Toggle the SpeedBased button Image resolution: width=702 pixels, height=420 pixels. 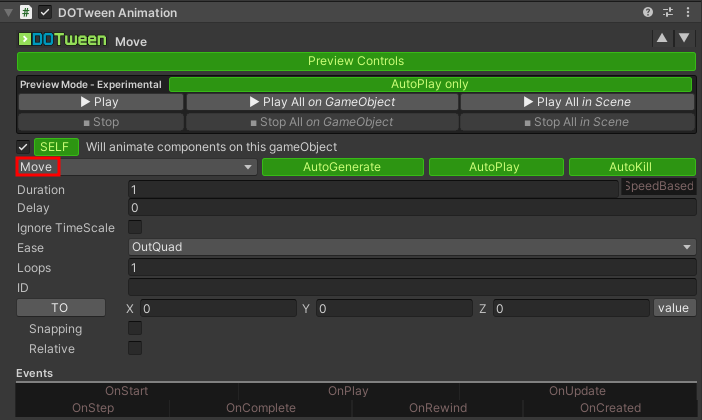(x=658, y=186)
